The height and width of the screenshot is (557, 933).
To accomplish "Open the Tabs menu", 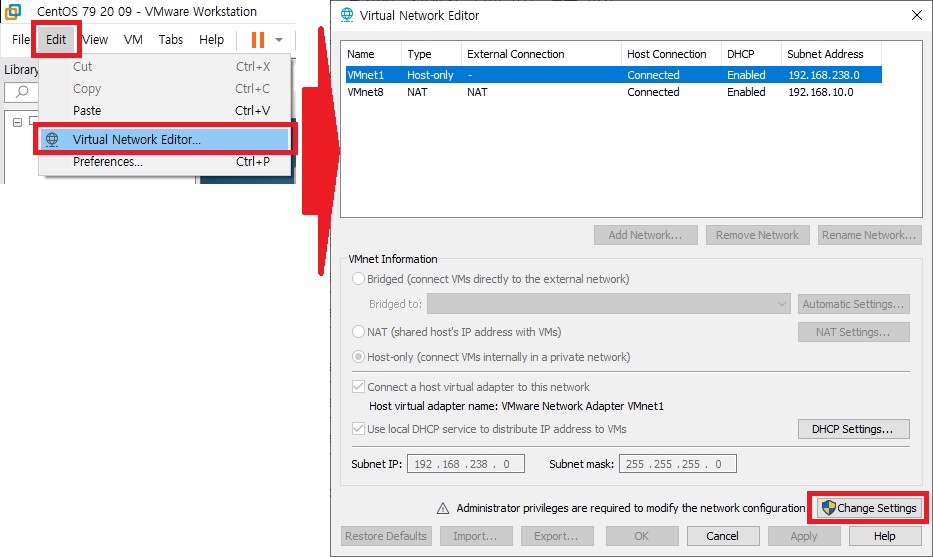I will tap(171, 40).
